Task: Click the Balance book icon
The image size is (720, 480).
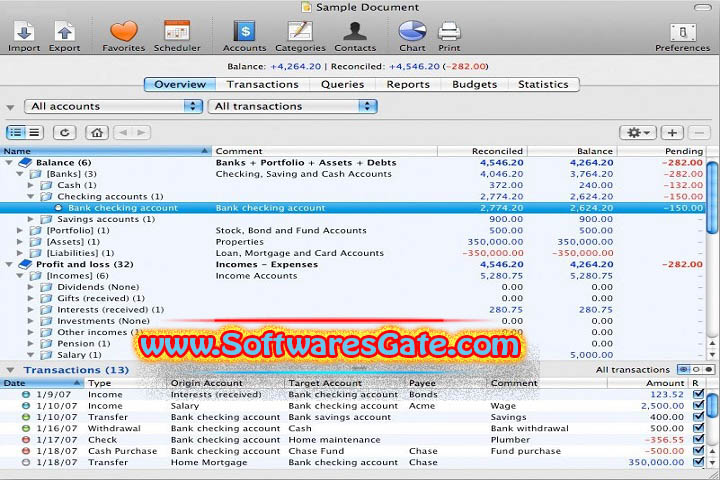Action: 25,163
